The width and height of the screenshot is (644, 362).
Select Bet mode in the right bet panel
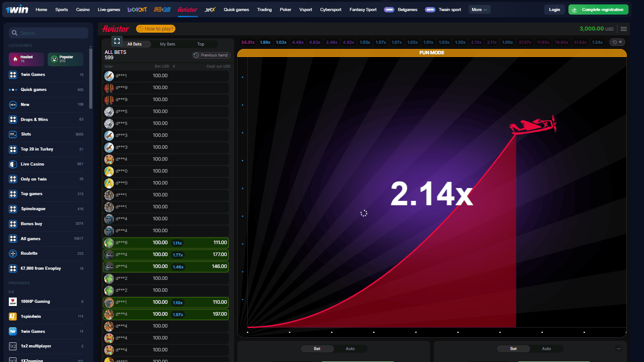click(513, 349)
